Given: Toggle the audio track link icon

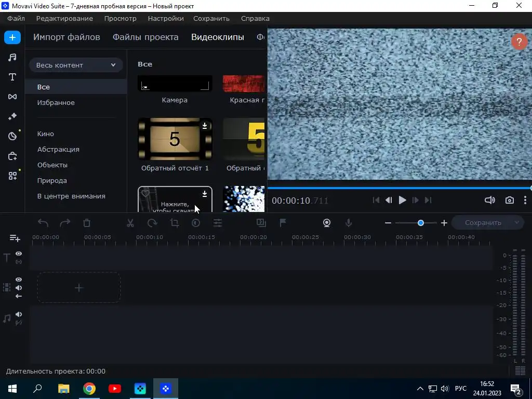Looking at the screenshot, I should (19, 323).
